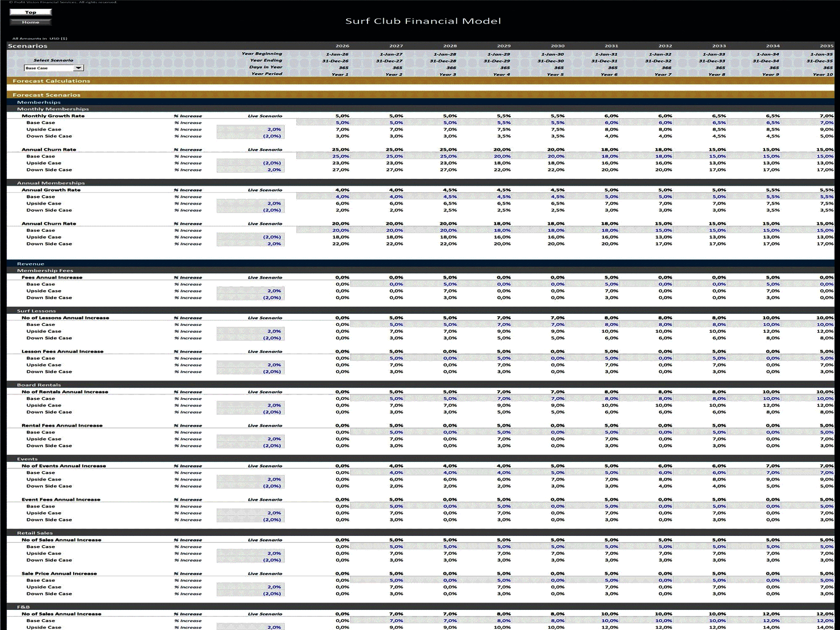840x630 pixels.
Task: Select the Monthly Growth Rate row label
Action: click(x=53, y=116)
